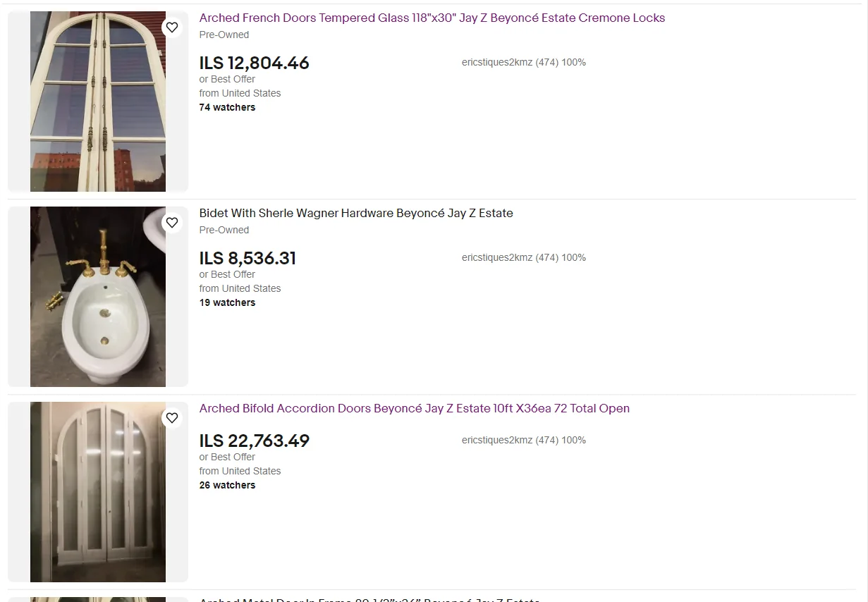Open the Arched French Doors product photo
The height and width of the screenshot is (602, 868).
98,102
